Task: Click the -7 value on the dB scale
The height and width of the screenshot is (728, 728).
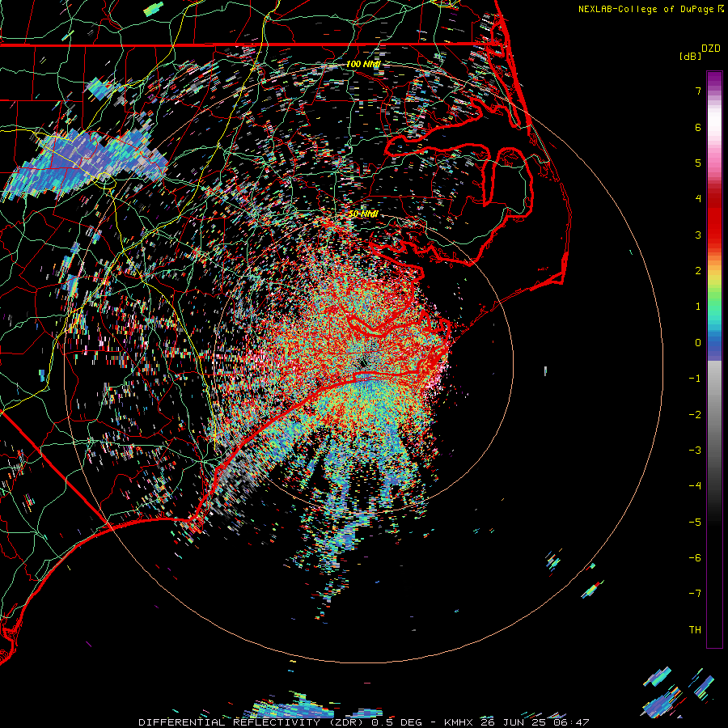Action: click(x=695, y=594)
